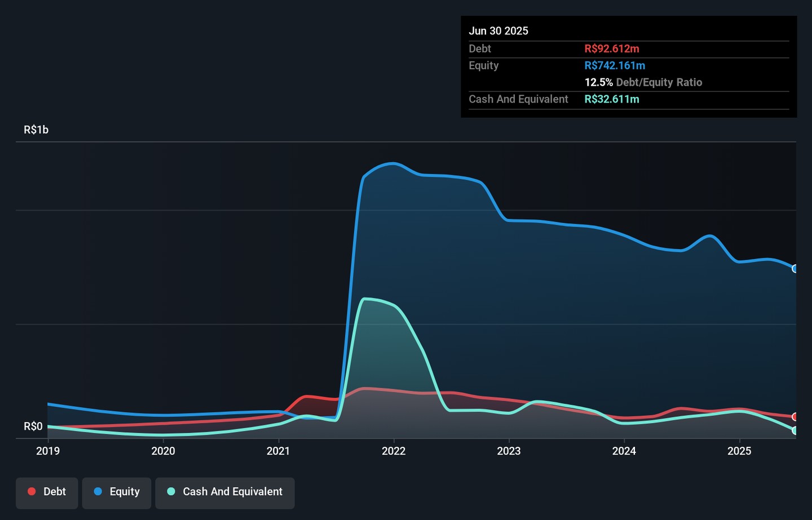This screenshot has height=520, width=812.
Task: Click the R$0 y-axis label
Action: [33, 426]
